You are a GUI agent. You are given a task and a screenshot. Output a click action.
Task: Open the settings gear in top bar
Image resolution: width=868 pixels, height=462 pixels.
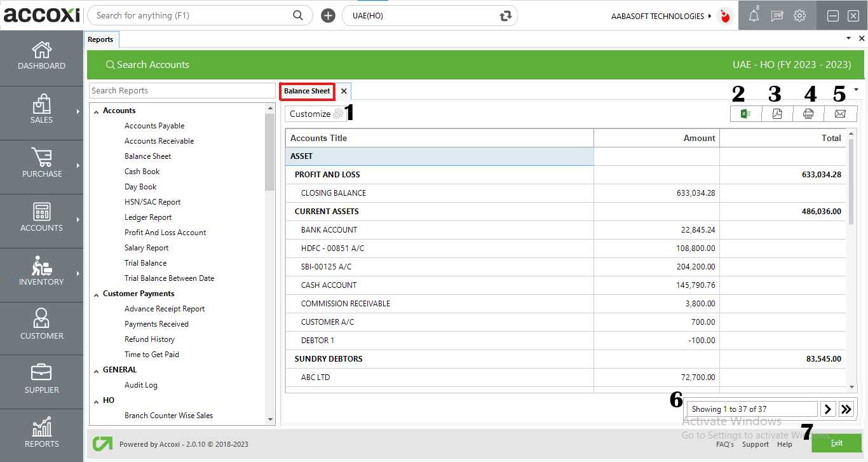pos(799,15)
